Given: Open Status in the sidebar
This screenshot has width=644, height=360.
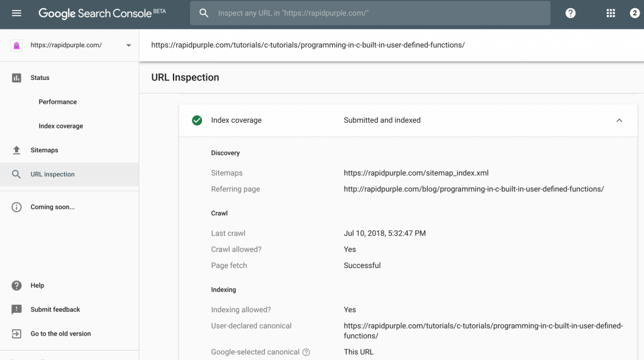Looking at the screenshot, I should point(40,77).
